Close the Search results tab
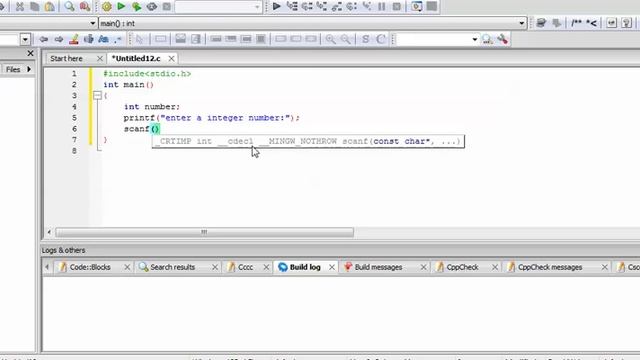The width and height of the screenshot is (640, 360). click(x=215, y=267)
